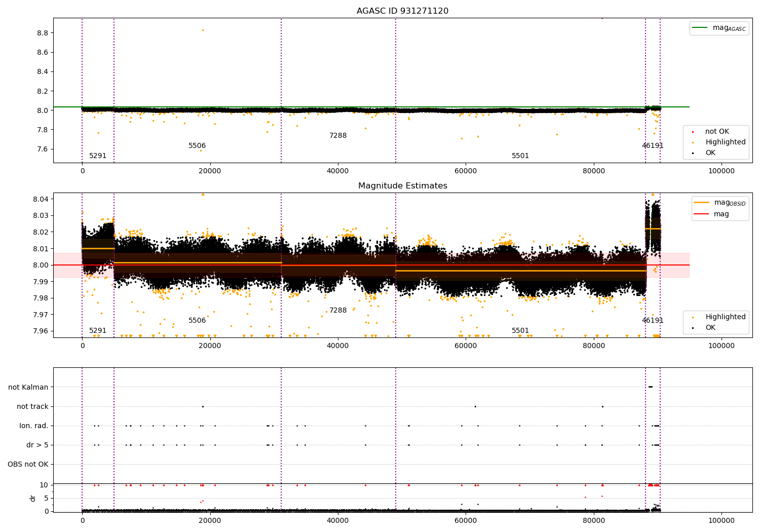Click obsid label 46191 in the AGASC ID plot
760x532 pixels.
pos(653,146)
